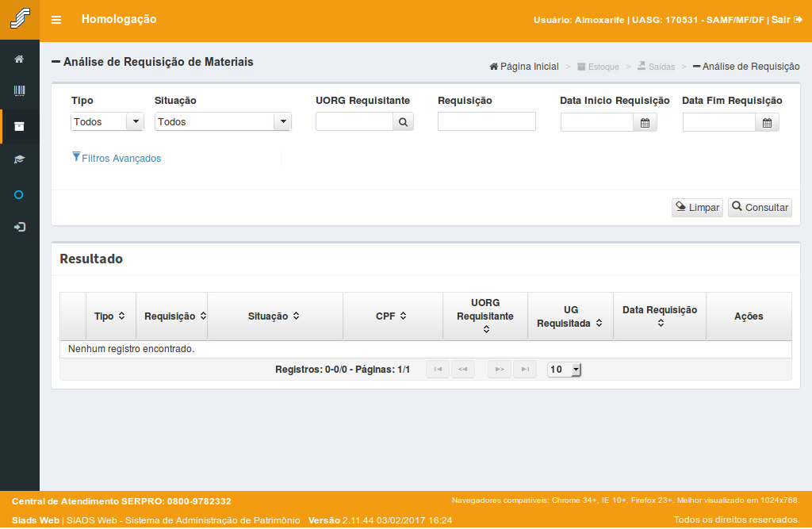Focus the Data Inicio Requisição input field

coord(597,123)
